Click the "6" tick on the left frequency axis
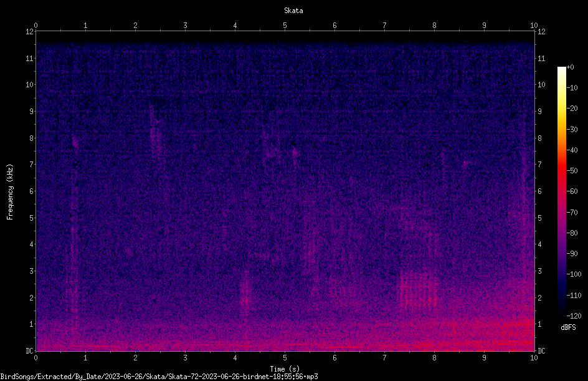This screenshot has height=381, width=588. [x=32, y=191]
